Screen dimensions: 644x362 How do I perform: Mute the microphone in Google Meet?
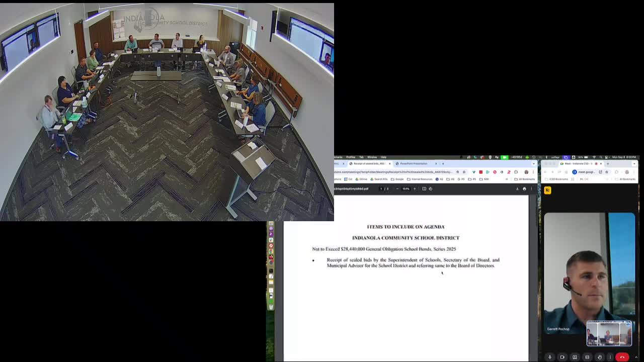pos(550,357)
